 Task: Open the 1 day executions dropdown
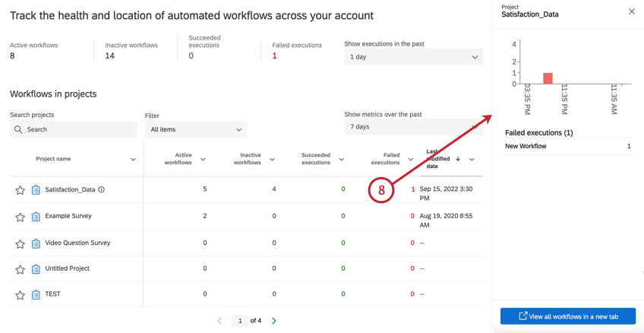point(413,57)
